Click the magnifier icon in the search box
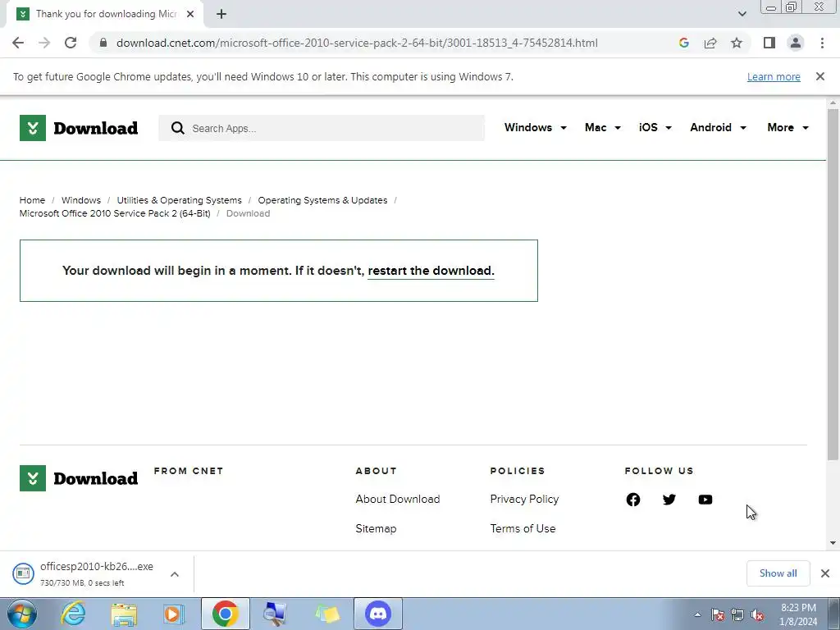840x630 pixels. tap(178, 128)
